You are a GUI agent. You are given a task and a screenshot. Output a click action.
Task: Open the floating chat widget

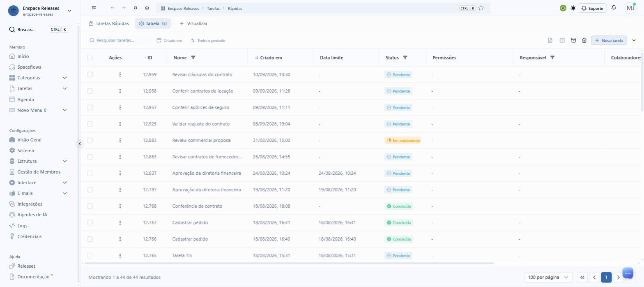pos(628,273)
